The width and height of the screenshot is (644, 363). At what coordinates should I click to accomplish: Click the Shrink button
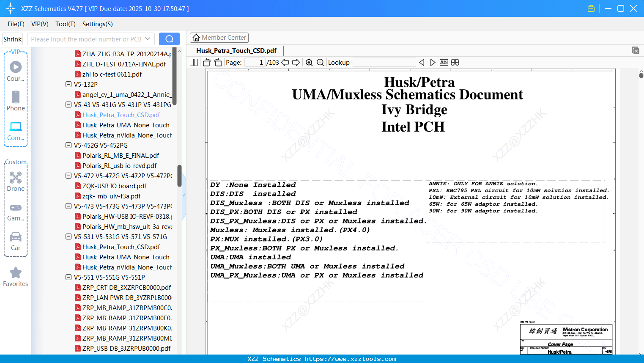click(x=13, y=39)
